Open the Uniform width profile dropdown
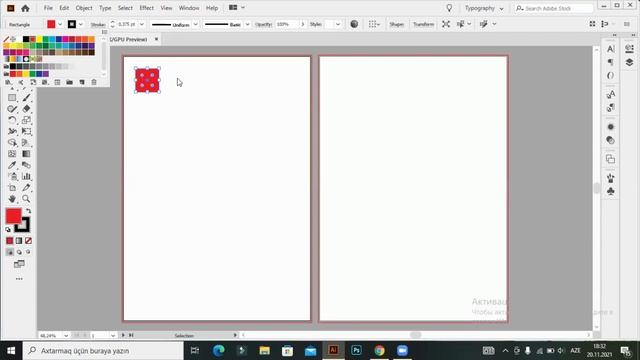Viewport: 640px width, 360px height. [196, 24]
